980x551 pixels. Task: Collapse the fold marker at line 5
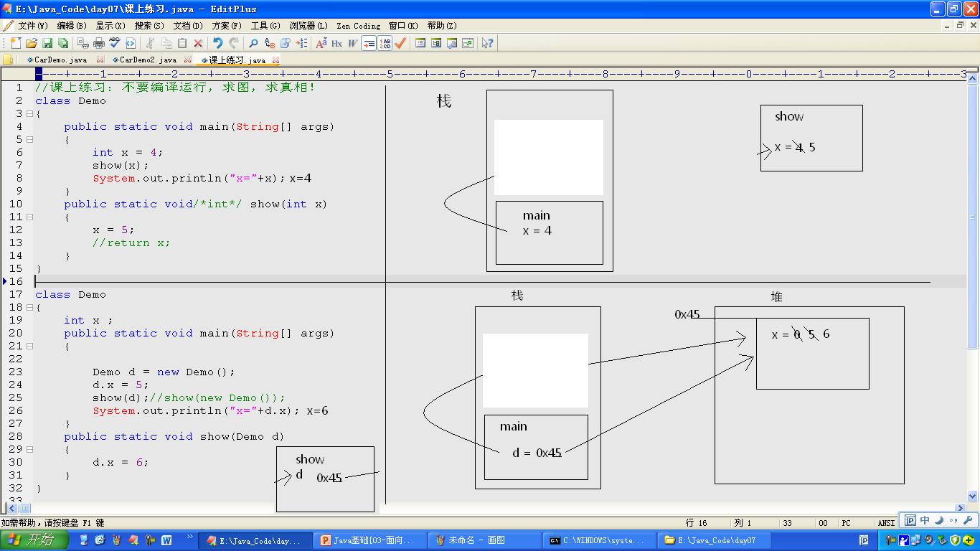coord(29,139)
